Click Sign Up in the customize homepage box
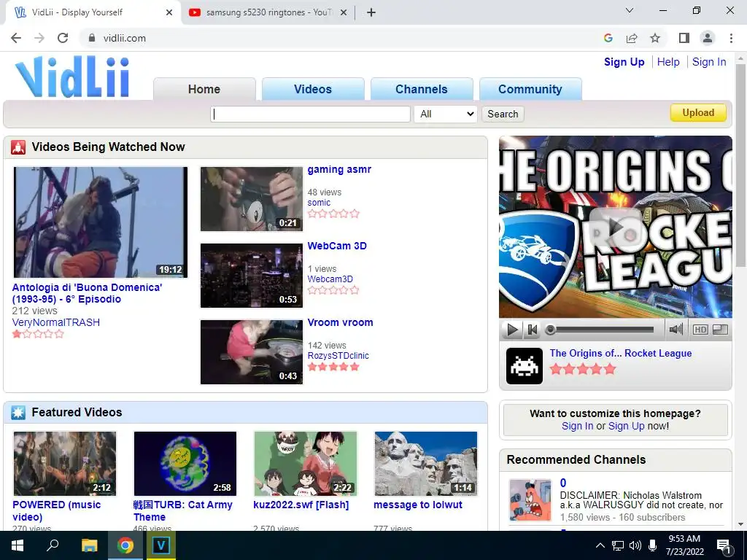Image resolution: width=747 pixels, height=560 pixels. point(626,426)
